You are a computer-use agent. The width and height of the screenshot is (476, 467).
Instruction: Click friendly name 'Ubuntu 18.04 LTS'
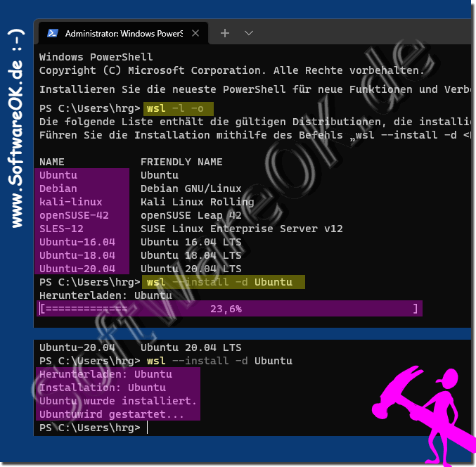(x=191, y=256)
